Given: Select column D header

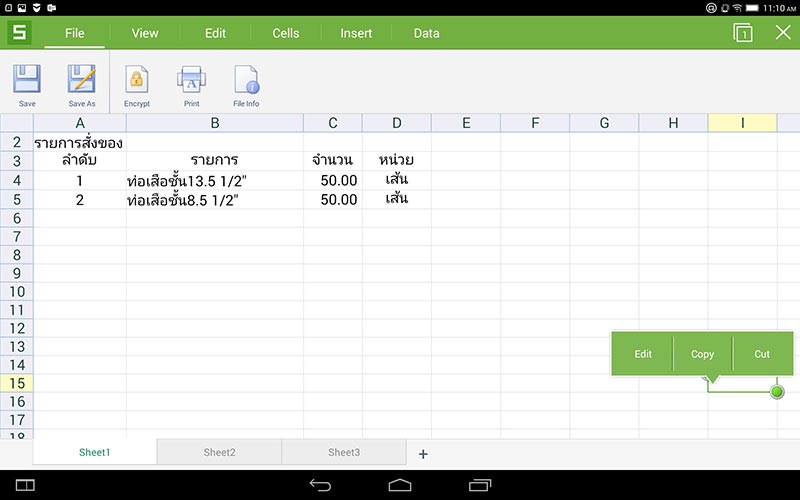Looking at the screenshot, I should pos(396,123).
